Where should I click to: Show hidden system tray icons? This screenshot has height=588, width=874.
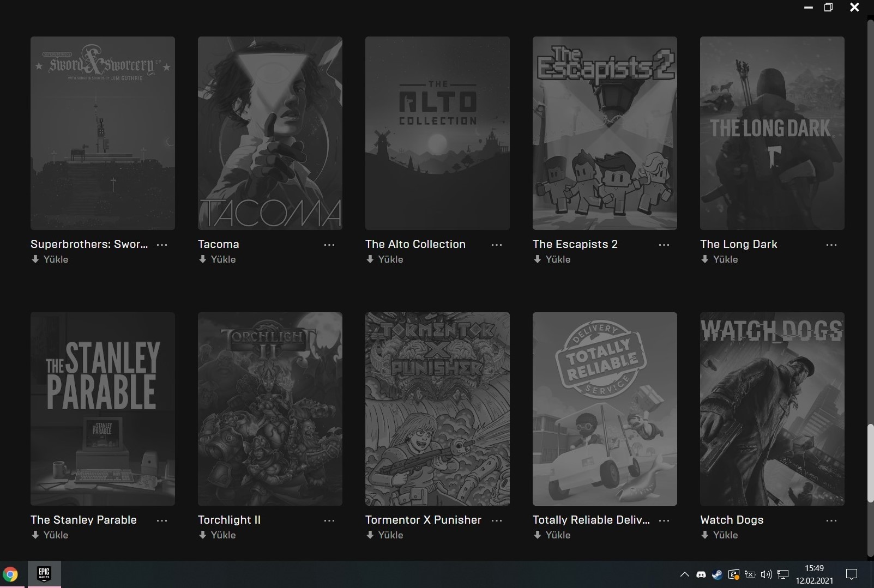684,574
